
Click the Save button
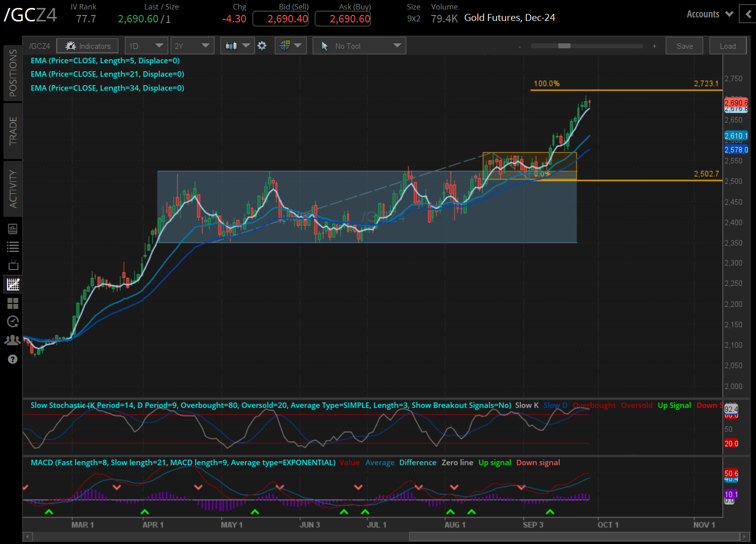(x=684, y=45)
